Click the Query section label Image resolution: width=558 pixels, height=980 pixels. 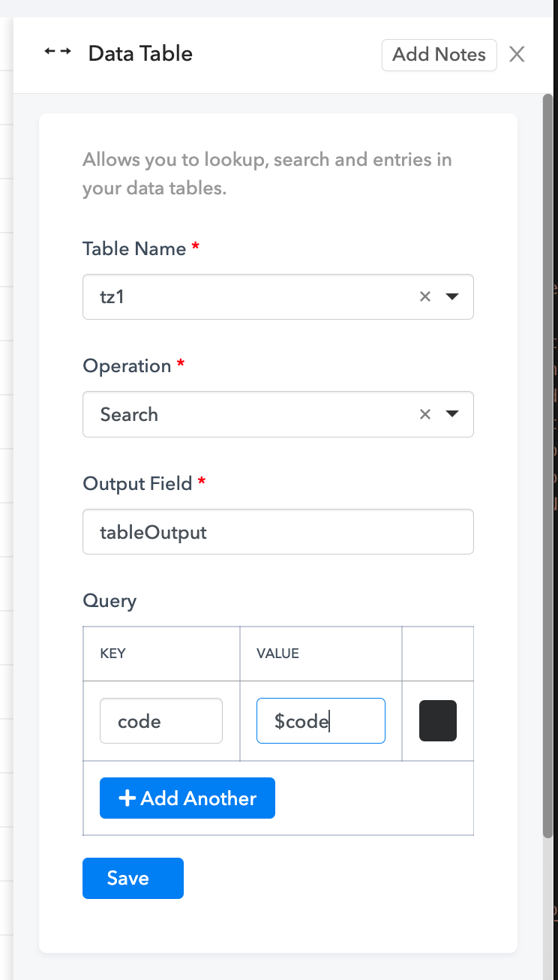(x=109, y=601)
